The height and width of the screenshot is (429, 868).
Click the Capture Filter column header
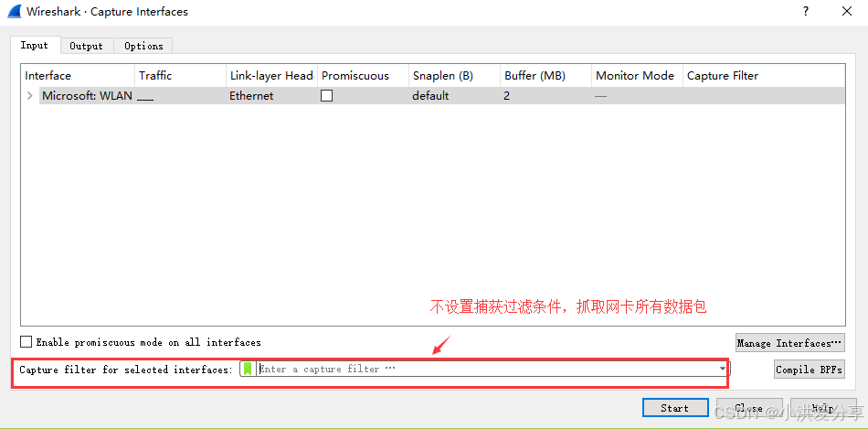pos(764,76)
